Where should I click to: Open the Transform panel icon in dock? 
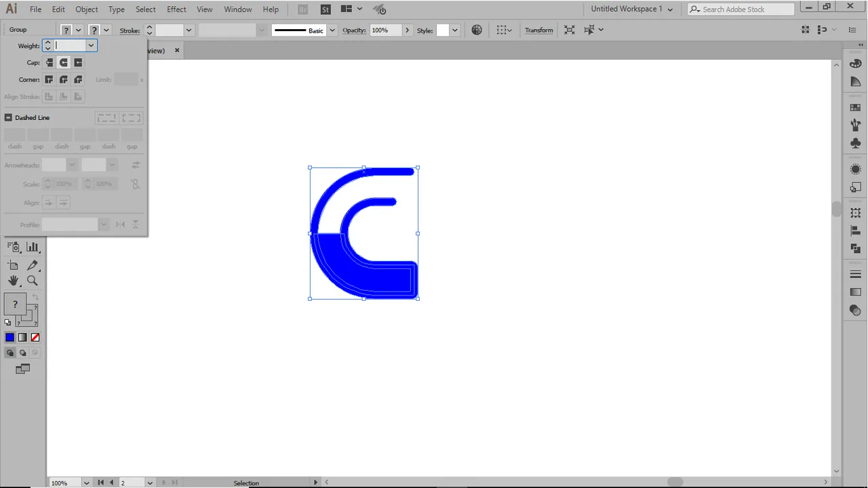pos(855,213)
